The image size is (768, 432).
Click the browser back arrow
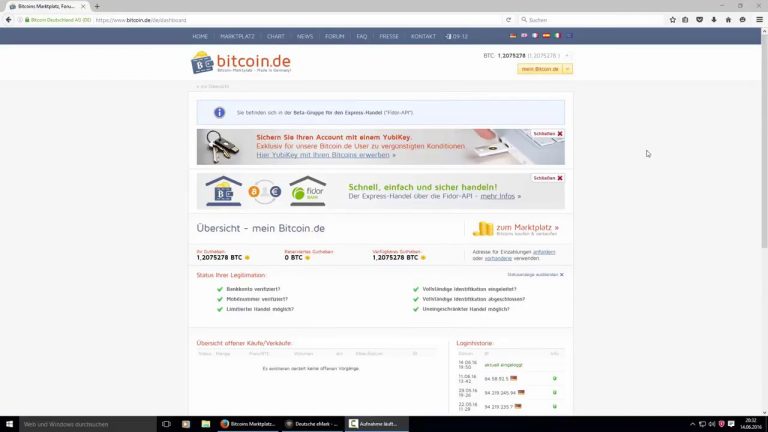tap(8, 20)
